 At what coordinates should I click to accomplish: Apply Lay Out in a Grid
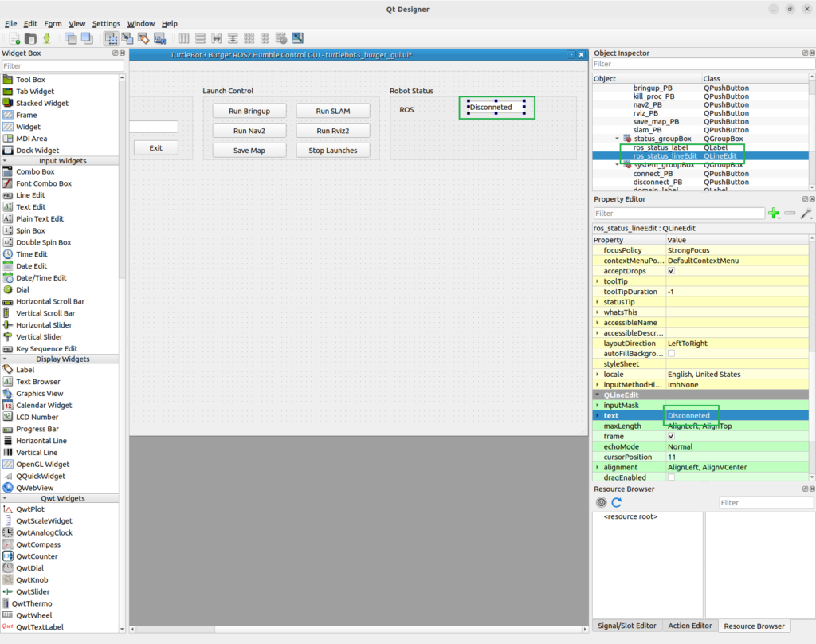point(249,38)
